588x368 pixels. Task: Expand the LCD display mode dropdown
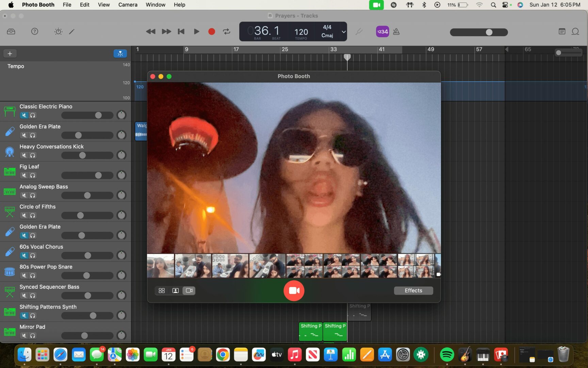pos(344,32)
